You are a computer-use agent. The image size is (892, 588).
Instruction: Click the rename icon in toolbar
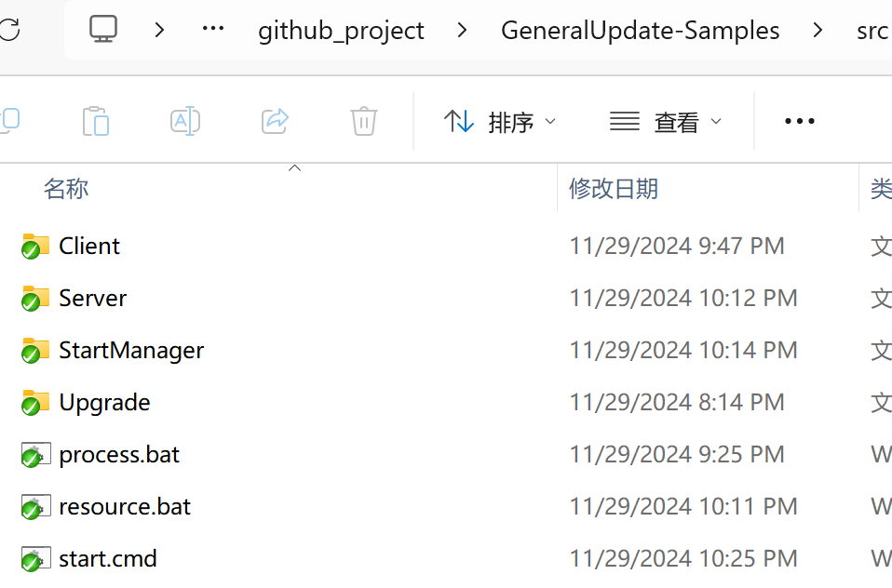pos(185,121)
